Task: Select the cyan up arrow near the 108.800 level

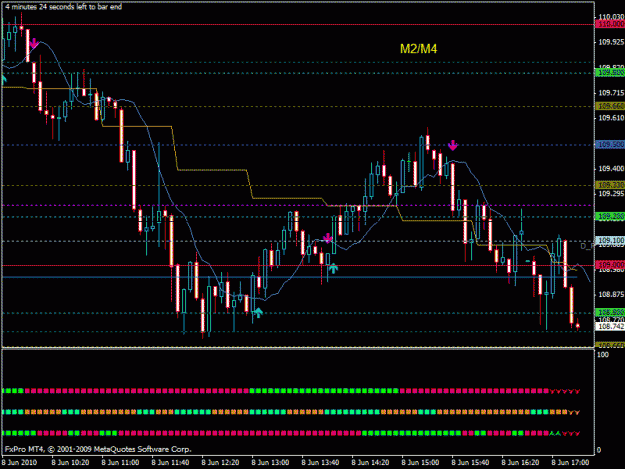Action: click(258, 312)
